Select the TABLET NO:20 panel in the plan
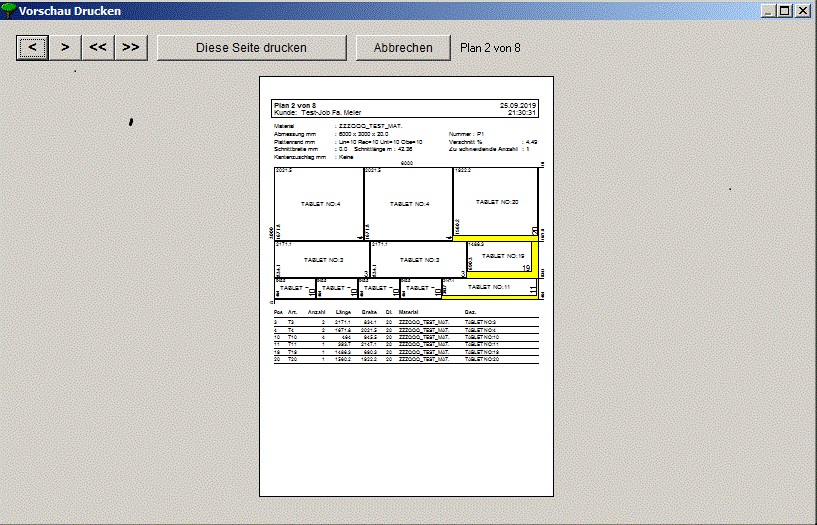The image size is (817, 525). [496, 202]
